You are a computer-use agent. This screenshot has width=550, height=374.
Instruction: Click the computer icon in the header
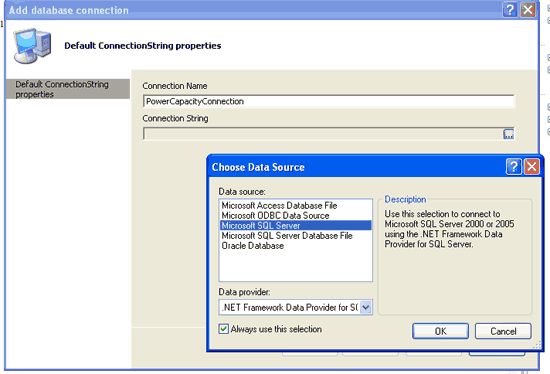32,46
